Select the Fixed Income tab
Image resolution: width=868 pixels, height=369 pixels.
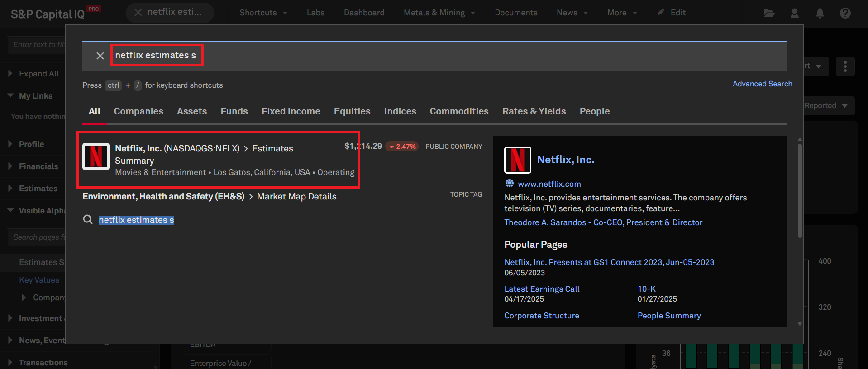[x=291, y=111]
